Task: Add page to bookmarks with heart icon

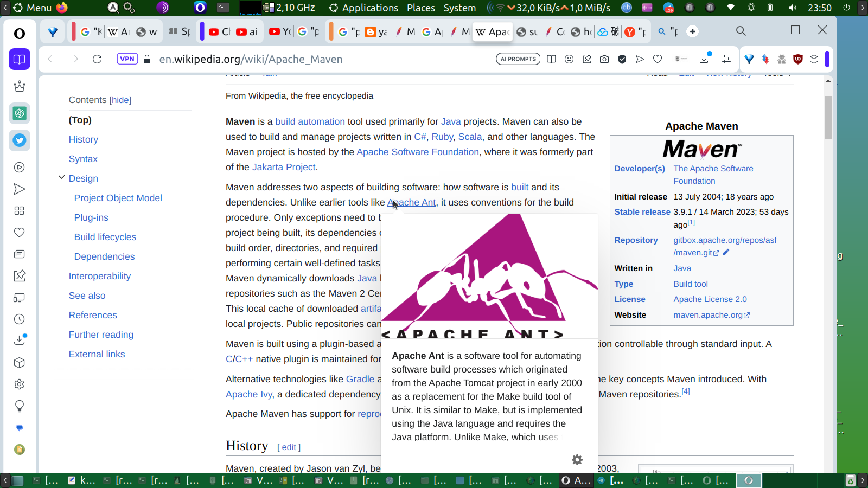Action: click(x=658, y=59)
